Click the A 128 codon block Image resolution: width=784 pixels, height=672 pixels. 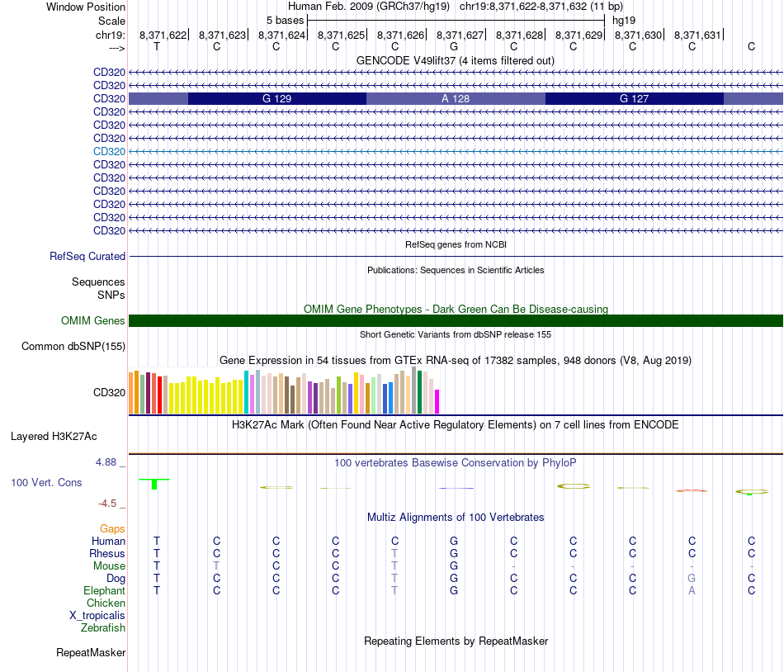click(456, 98)
